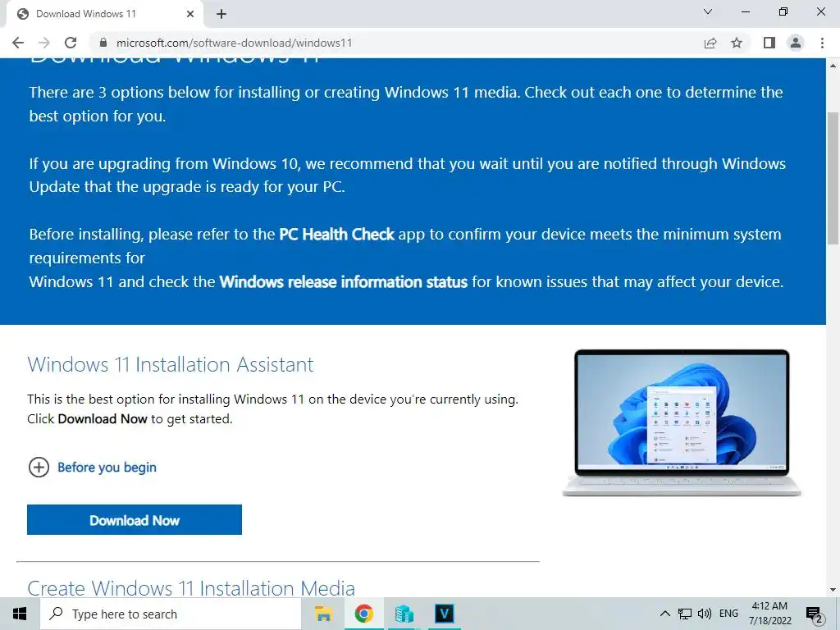Minimize the Chrome window
This screenshot has width=840, height=630.
tap(746, 11)
